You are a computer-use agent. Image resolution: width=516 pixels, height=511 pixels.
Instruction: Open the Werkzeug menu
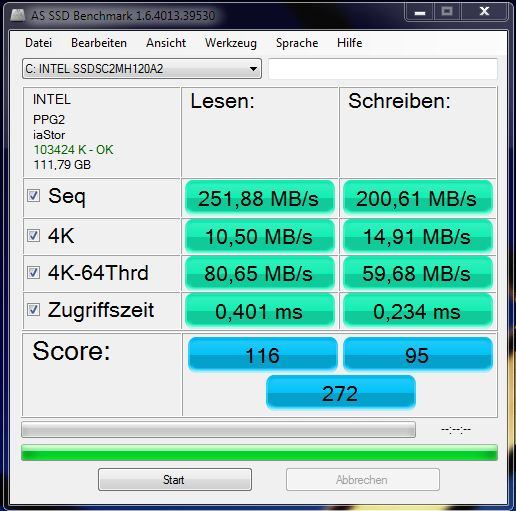[231, 43]
